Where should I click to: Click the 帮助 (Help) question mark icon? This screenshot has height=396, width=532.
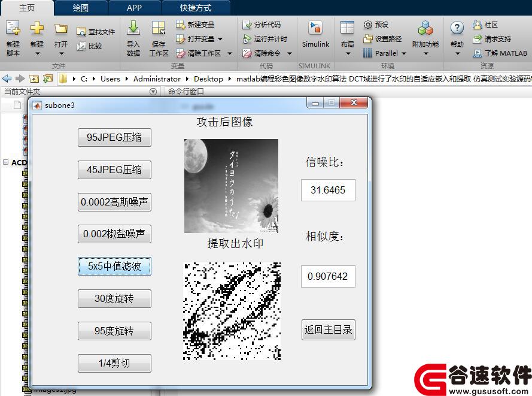(x=457, y=28)
